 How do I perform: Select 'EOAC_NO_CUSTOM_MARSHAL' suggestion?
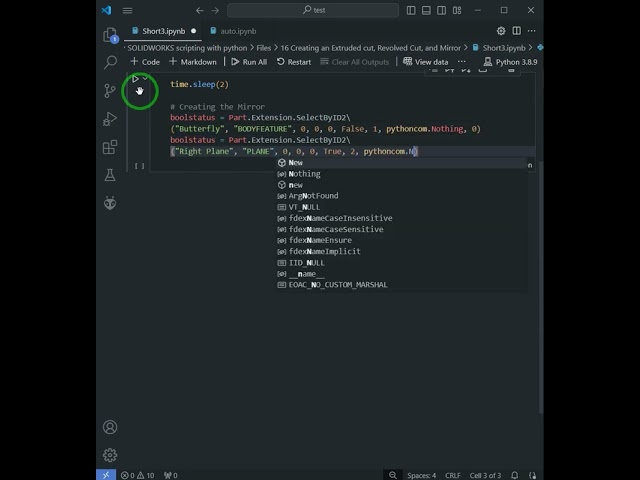coord(402,284)
